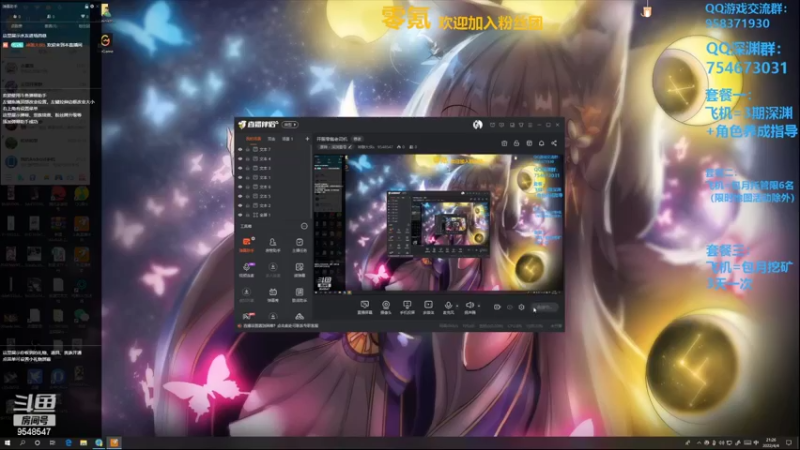Edit the room title with the pencil icon
The width and height of the screenshot is (800, 450).
350,147
